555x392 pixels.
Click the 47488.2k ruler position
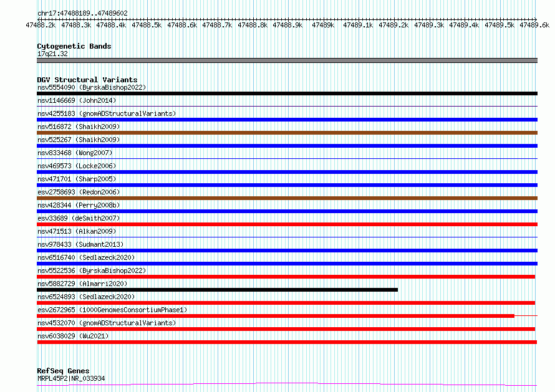(41, 25)
